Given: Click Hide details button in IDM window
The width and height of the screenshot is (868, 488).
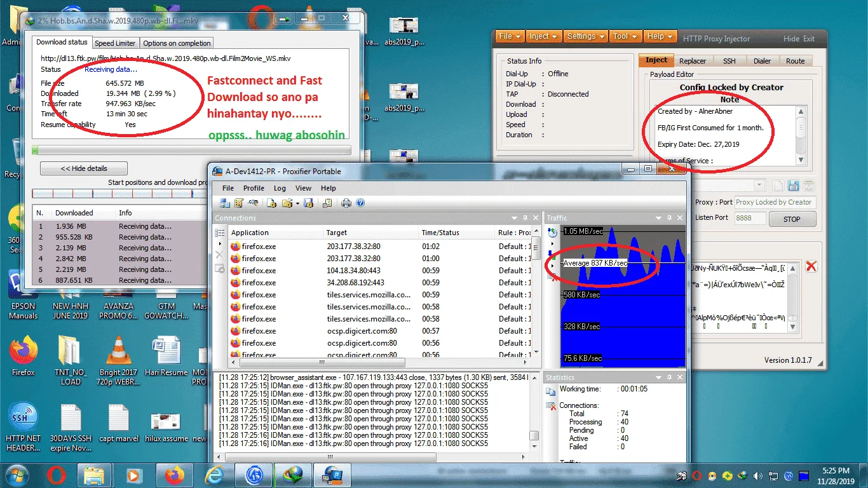Looking at the screenshot, I should coord(84,168).
